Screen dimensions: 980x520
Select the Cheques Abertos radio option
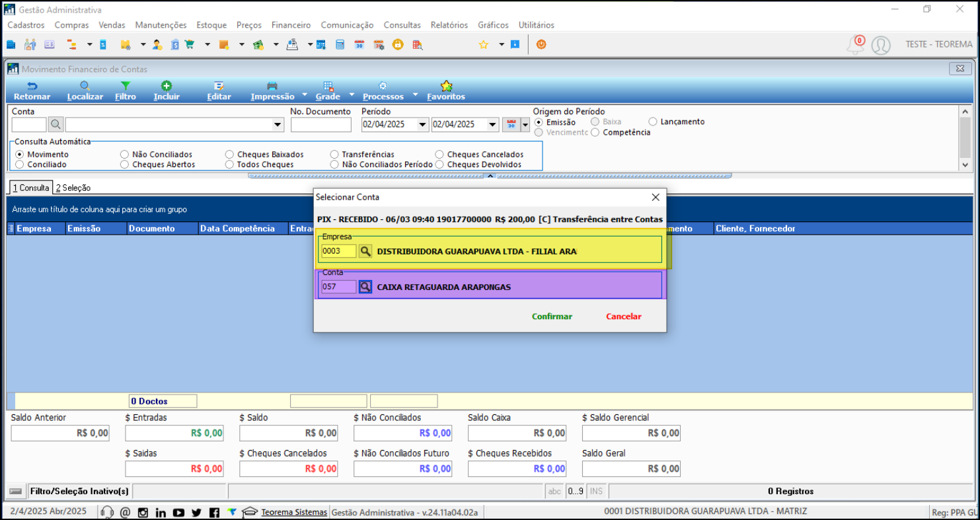pyautogui.click(x=124, y=165)
